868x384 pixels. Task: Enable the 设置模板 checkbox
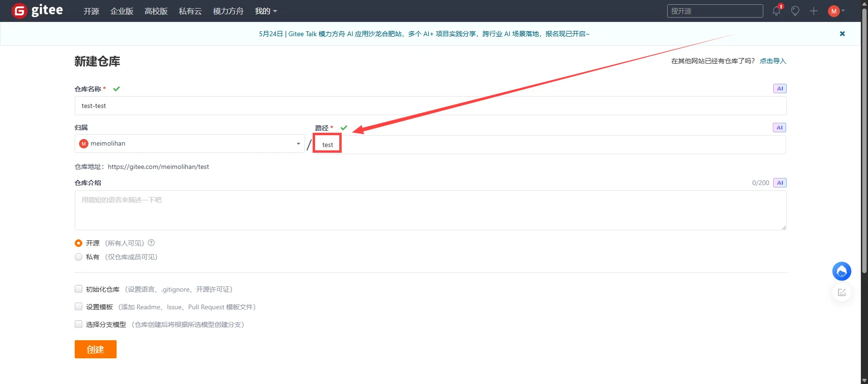pos(79,306)
